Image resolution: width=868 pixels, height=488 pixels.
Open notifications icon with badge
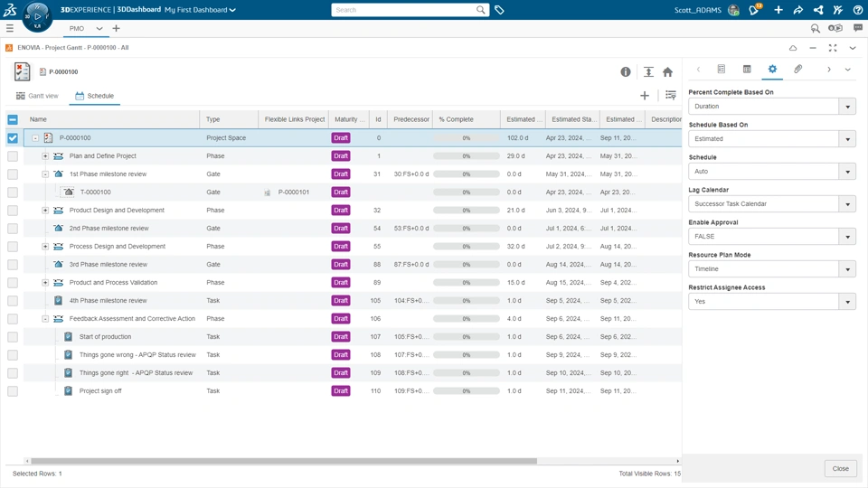[x=755, y=9]
